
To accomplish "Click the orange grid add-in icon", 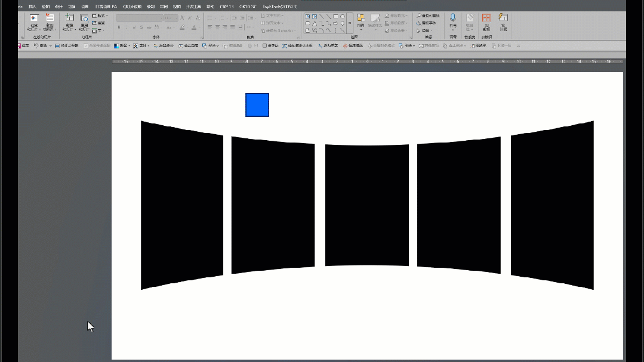I will [x=486, y=18].
